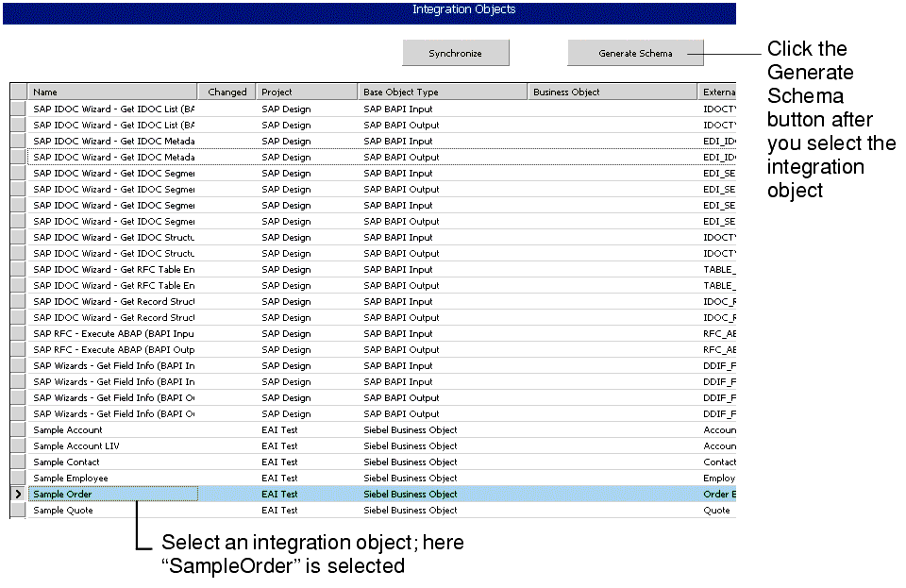This screenshot has width=906, height=588.
Task: Click Siebel Business Object cell in Sample Order row
Action: point(442,494)
